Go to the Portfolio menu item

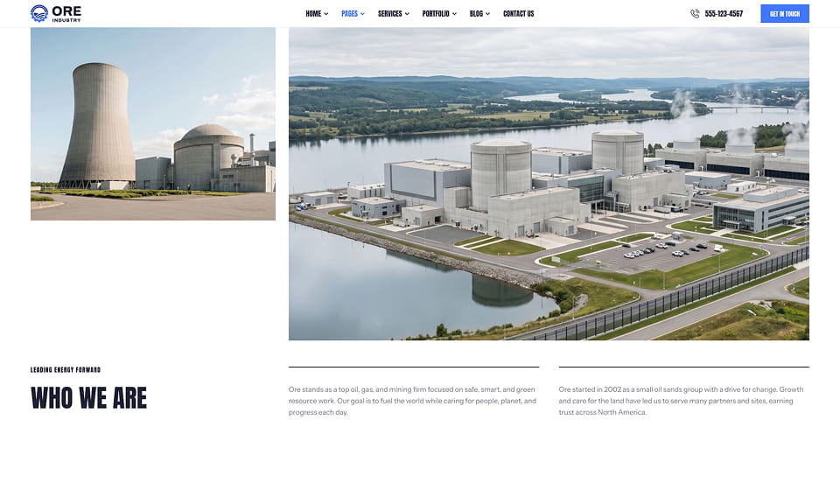click(x=436, y=14)
